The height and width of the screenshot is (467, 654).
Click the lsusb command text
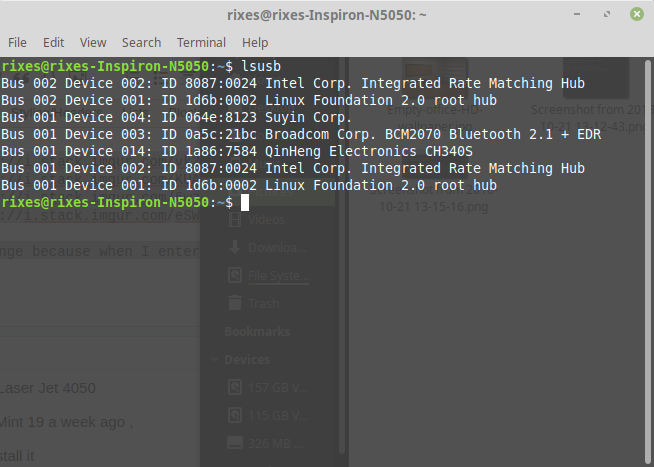pyautogui.click(x=261, y=66)
